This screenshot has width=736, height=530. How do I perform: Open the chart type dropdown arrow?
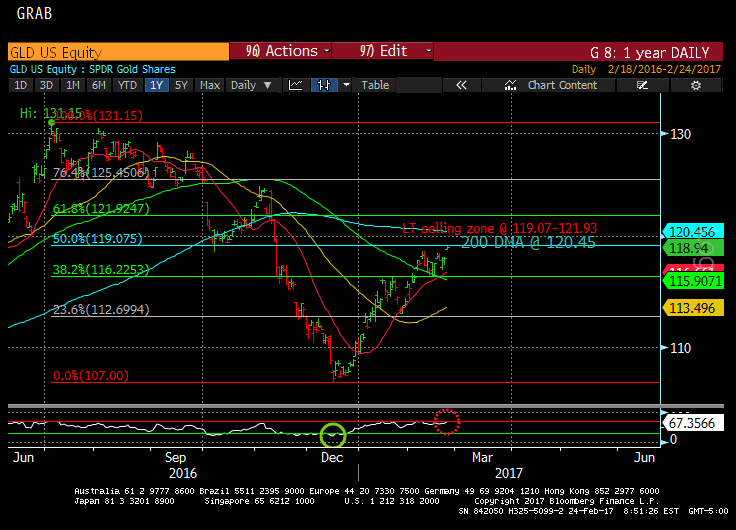click(x=346, y=85)
